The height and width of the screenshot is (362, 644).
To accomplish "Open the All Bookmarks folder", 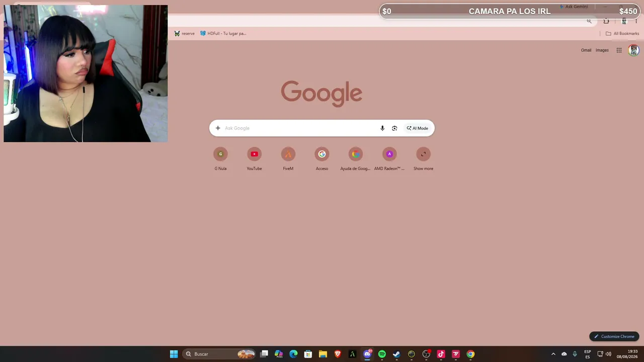I will [x=622, y=34].
